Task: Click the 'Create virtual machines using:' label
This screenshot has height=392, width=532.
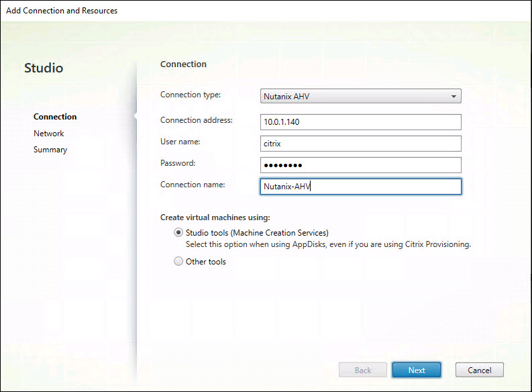Action: [x=215, y=217]
